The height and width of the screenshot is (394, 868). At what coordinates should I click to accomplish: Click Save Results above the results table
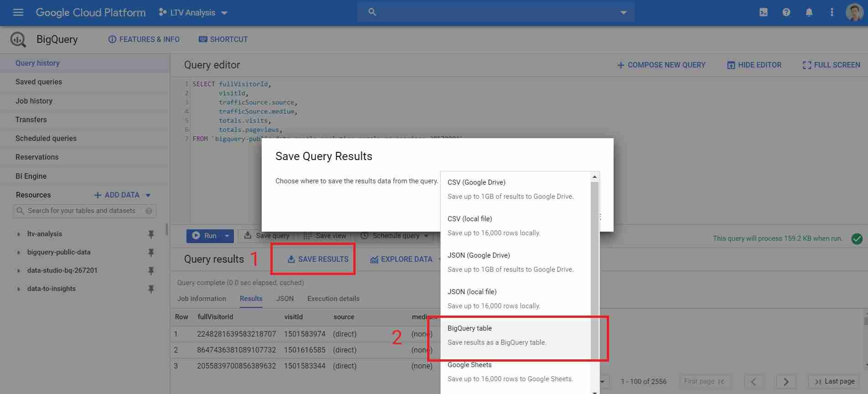[318, 259]
